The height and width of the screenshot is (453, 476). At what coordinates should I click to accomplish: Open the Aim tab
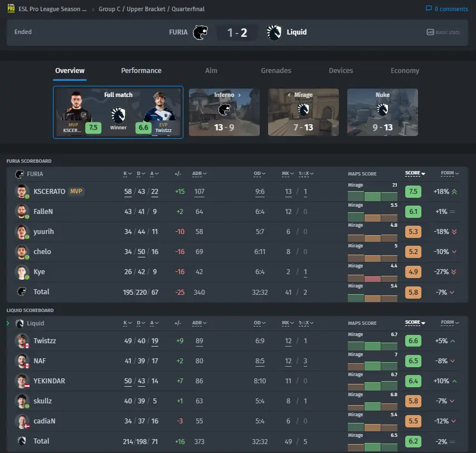point(211,71)
